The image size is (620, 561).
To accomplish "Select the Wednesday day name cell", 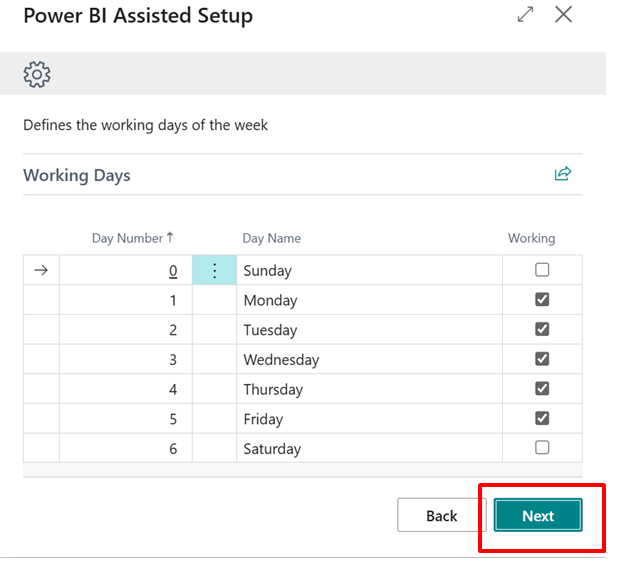I will click(x=369, y=359).
